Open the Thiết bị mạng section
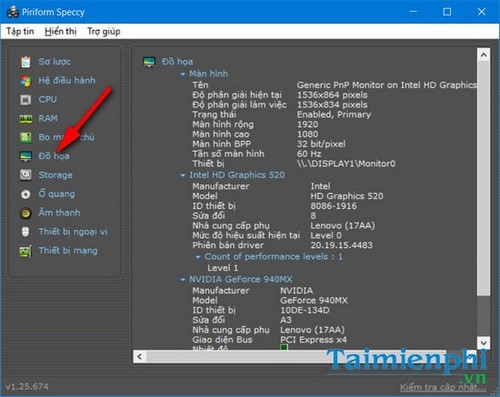This screenshot has width=500, height=397. [x=68, y=251]
